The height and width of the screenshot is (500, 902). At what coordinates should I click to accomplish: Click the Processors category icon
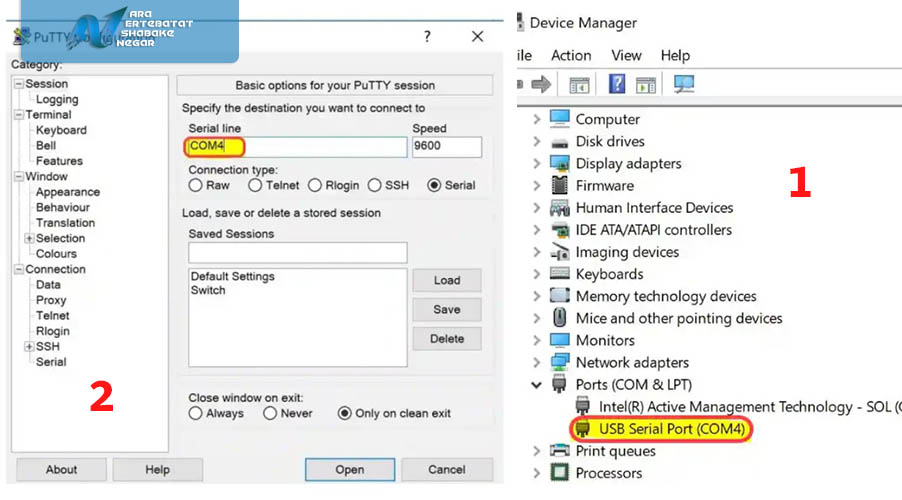click(559, 473)
